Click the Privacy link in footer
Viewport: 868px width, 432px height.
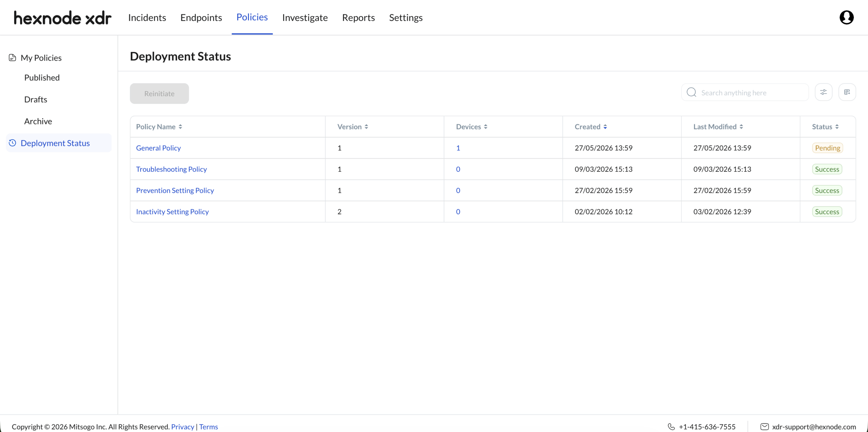point(182,427)
